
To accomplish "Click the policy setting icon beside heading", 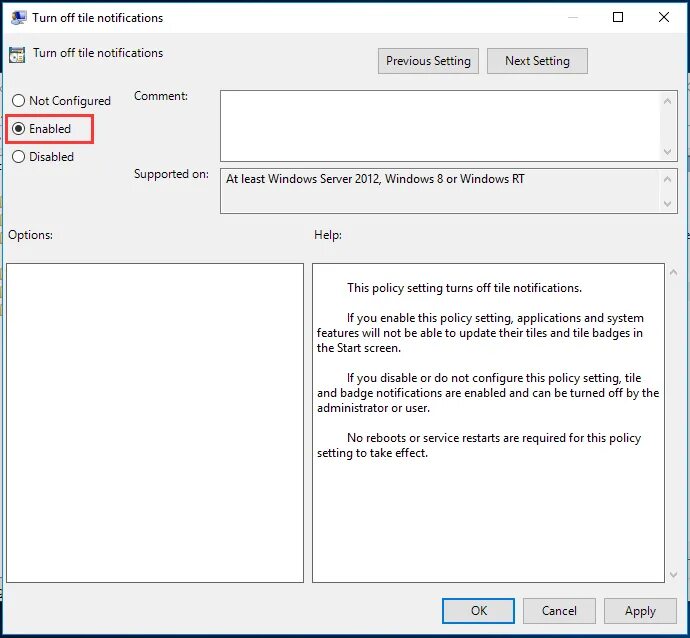I will 17,55.
